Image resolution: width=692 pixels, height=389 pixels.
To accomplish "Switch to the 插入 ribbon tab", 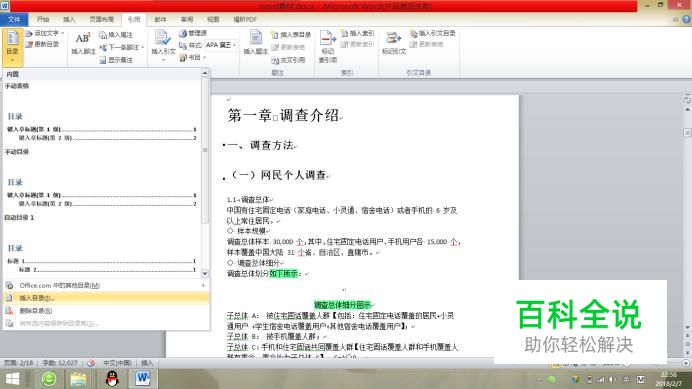I will (x=69, y=19).
